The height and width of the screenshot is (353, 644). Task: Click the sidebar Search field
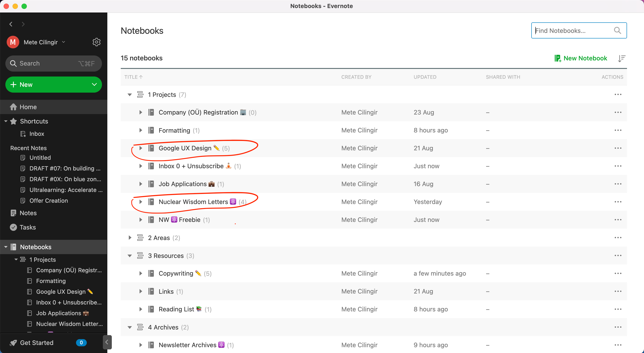[x=53, y=64]
